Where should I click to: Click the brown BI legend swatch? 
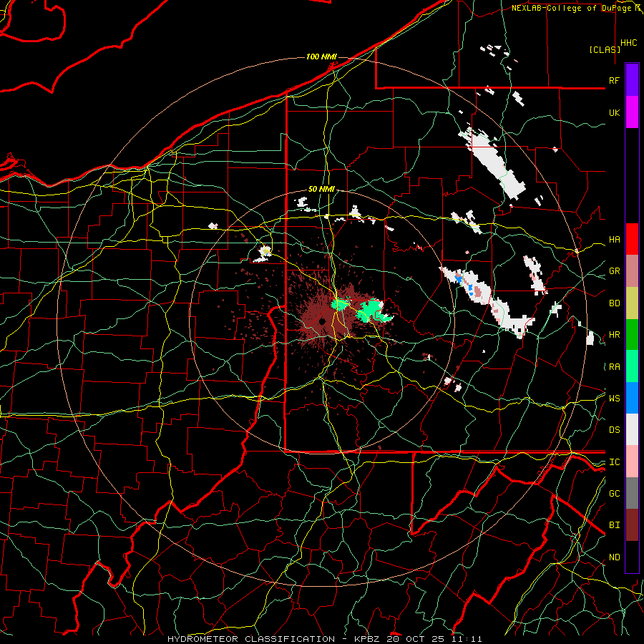(632, 525)
